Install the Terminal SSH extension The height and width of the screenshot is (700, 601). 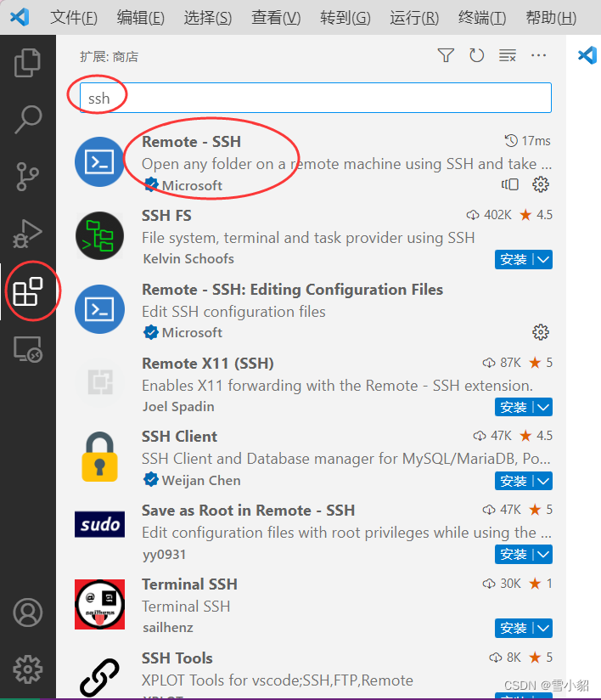tap(514, 628)
